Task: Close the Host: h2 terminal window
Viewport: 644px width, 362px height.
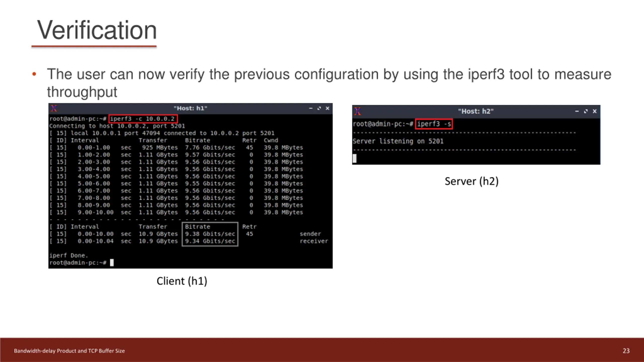Action: pyautogui.click(x=594, y=111)
